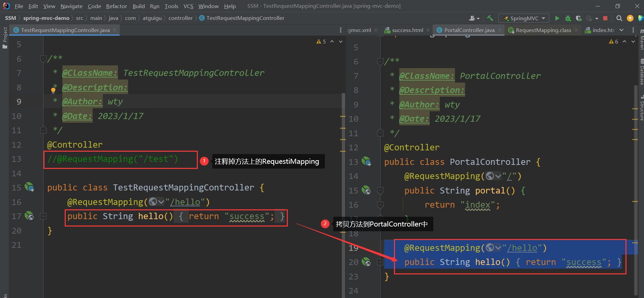Image resolution: width=644 pixels, height=298 pixels.
Task: Collapse the Javadoc fold marker on line 6 left editor
Action: pyautogui.click(x=43, y=59)
